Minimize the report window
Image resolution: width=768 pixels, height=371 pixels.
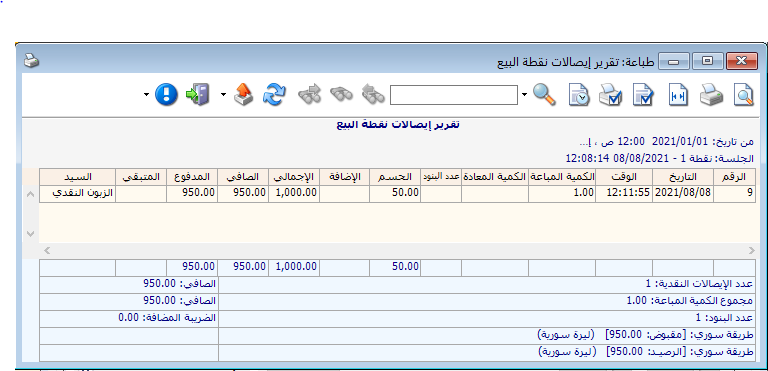pyautogui.click(x=673, y=62)
